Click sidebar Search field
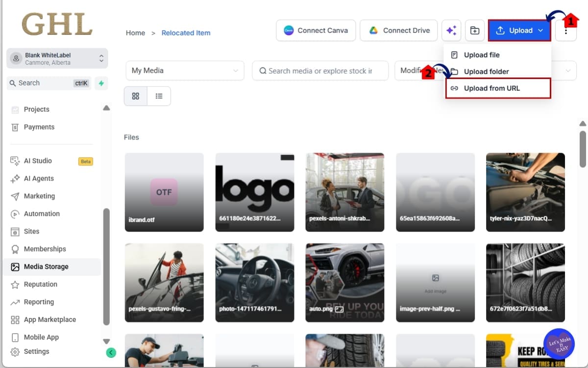 49,83
